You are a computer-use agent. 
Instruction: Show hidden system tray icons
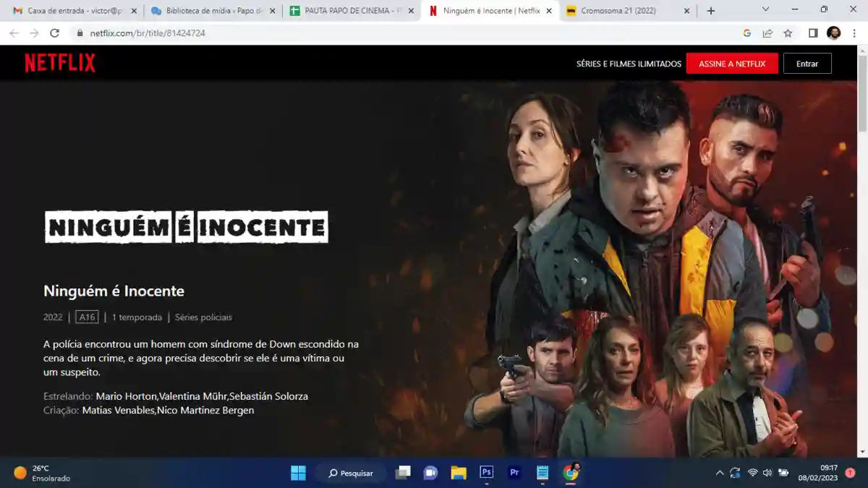pyautogui.click(x=719, y=473)
